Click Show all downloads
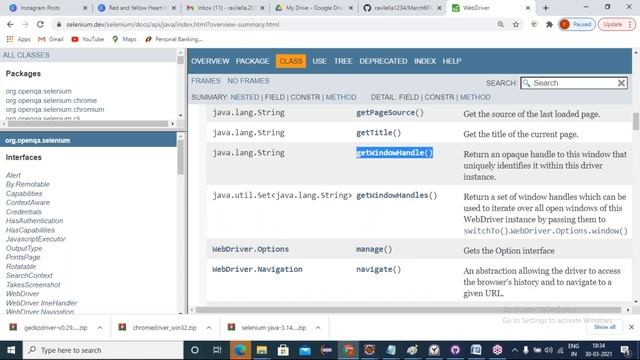The width and height of the screenshot is (640, 360). [604, 327]
